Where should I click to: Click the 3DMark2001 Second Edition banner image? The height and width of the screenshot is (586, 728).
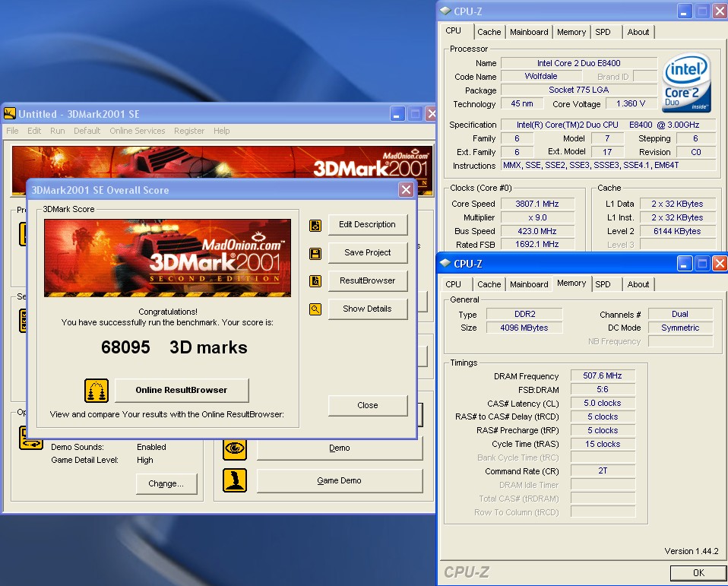(x=168, y=258)
